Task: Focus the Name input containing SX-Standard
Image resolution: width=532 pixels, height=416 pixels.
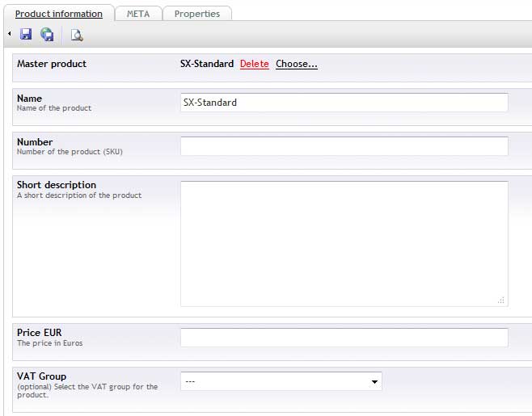Action: pos(344,103)
